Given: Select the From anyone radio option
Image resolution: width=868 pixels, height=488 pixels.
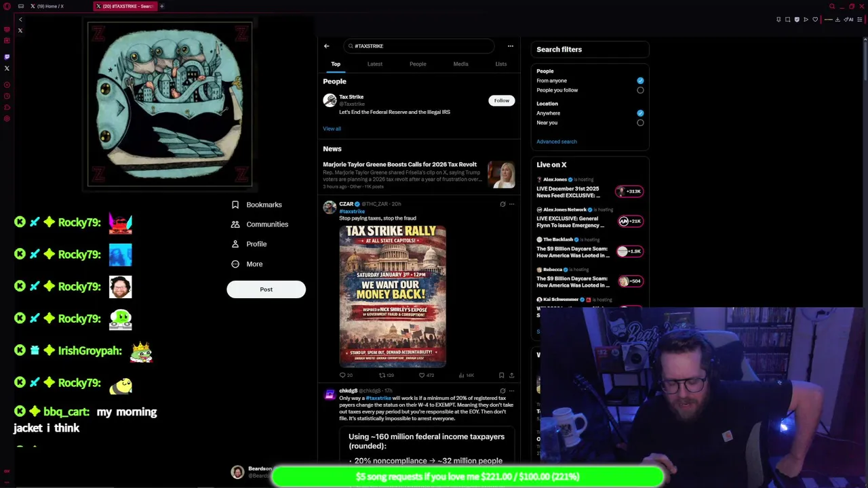Looking at the screenshot, I should coord(640,81).
